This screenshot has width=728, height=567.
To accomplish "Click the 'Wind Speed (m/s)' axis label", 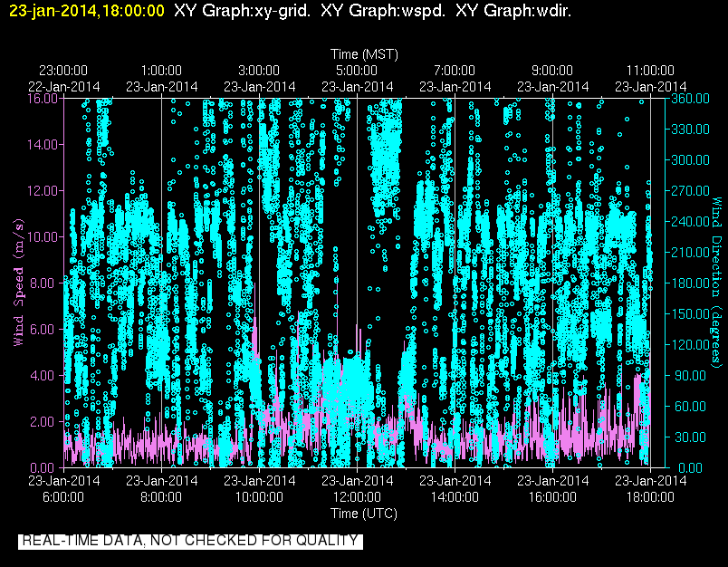I will (18, 283).
